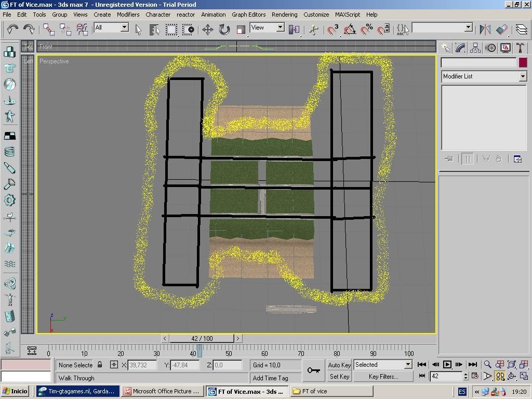Click the Add Time Tag field
This screenshot has height=399, width=532.
click(275, 378)
